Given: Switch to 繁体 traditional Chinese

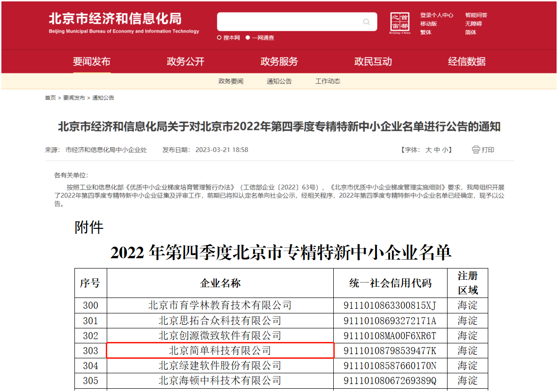Looking at the screenshot, I should 426,32.
